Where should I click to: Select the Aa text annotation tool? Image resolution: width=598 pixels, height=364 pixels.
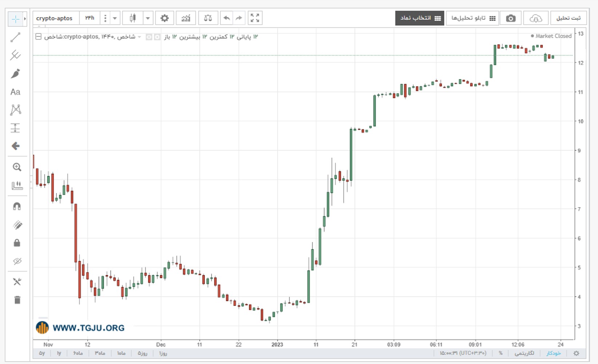(15, 92)
